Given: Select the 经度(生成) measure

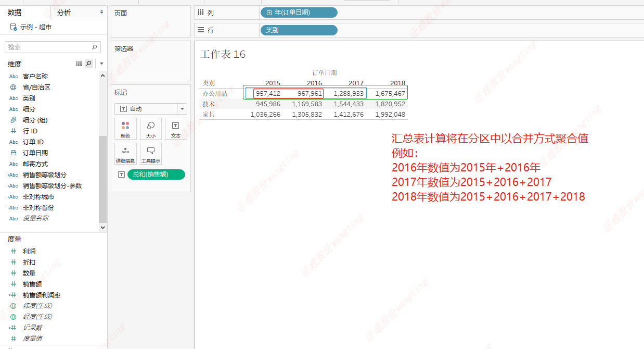Looking at the screenshot, I should 37,317.
